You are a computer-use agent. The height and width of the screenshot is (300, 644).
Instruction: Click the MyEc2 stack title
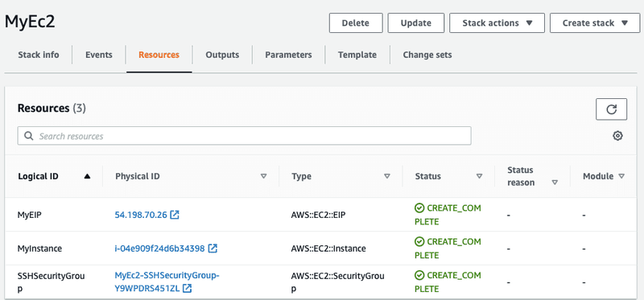click(x=30, y=23)
